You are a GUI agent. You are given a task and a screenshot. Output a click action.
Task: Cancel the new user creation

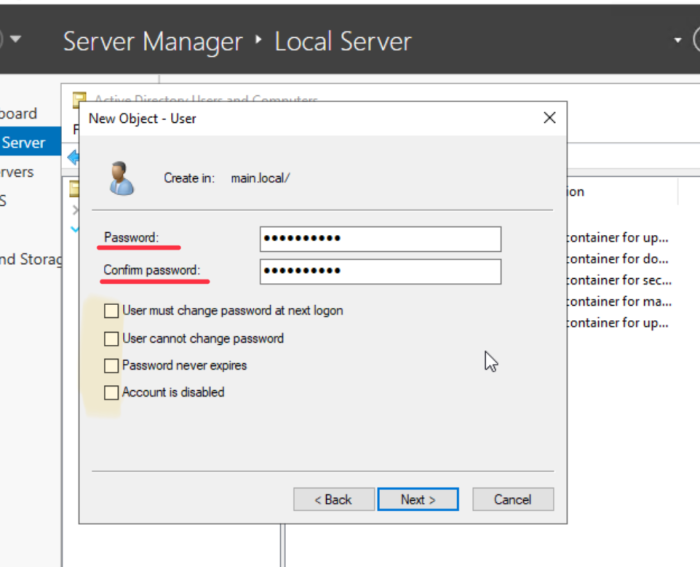coord(512,499)
